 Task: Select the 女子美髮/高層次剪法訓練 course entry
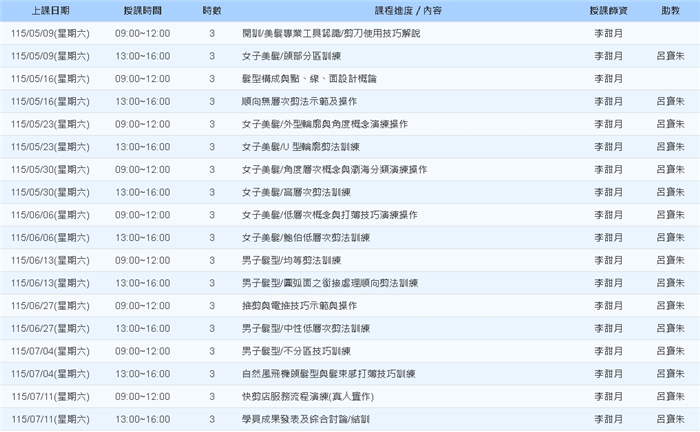point(296,192)
